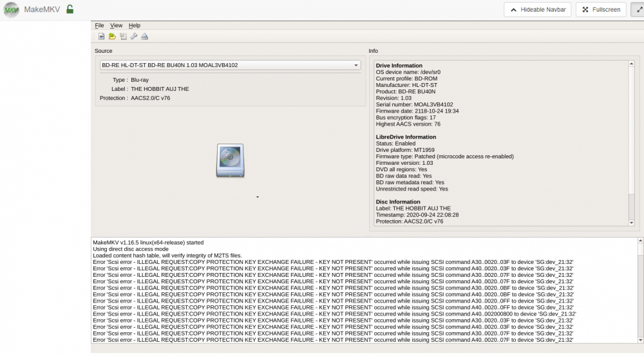Click 'BD raw data read: Yes' line

coord(404,176)
